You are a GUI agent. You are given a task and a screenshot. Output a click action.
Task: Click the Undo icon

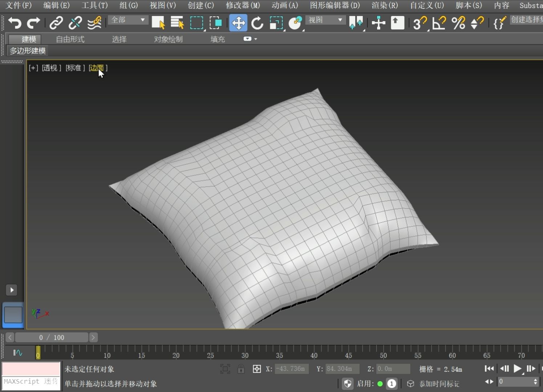click(x=14, y=23)
